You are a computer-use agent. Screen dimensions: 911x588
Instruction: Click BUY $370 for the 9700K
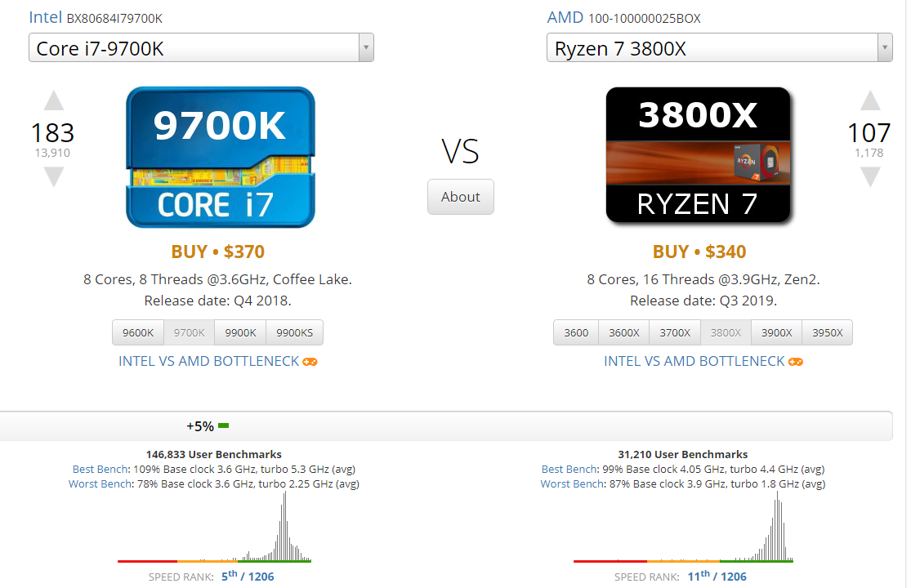point(218,252)
